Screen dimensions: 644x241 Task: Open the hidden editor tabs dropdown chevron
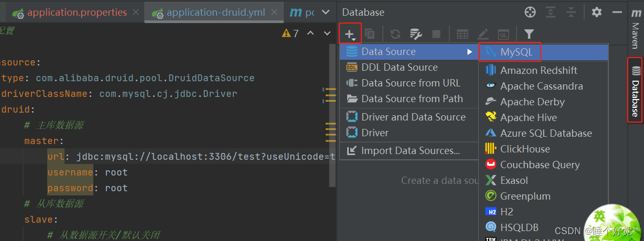pyautogui.click(x=325, y=12)
